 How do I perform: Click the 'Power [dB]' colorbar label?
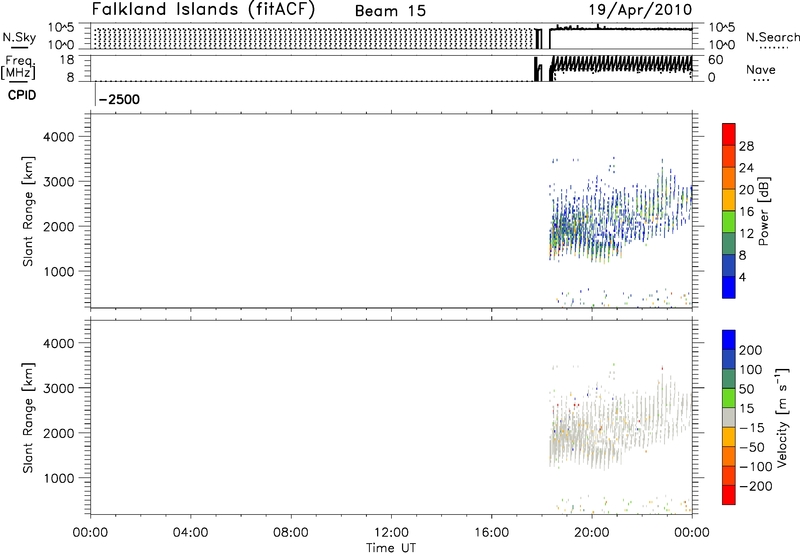coord(763,211)
